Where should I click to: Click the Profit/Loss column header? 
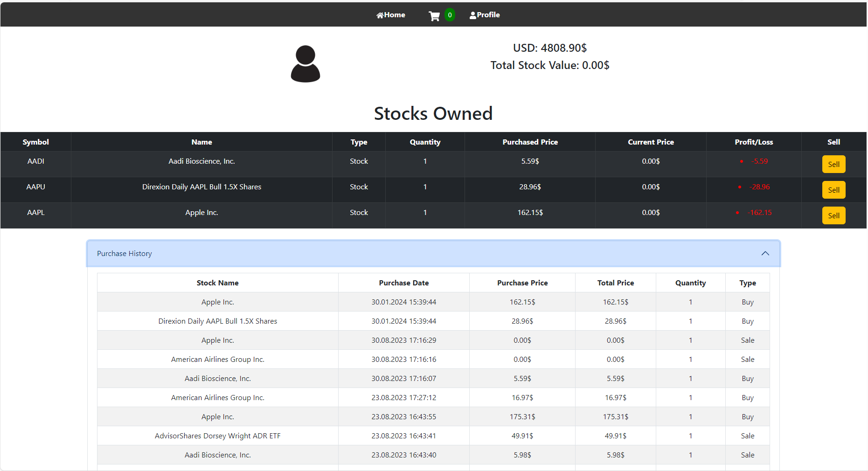754,142
